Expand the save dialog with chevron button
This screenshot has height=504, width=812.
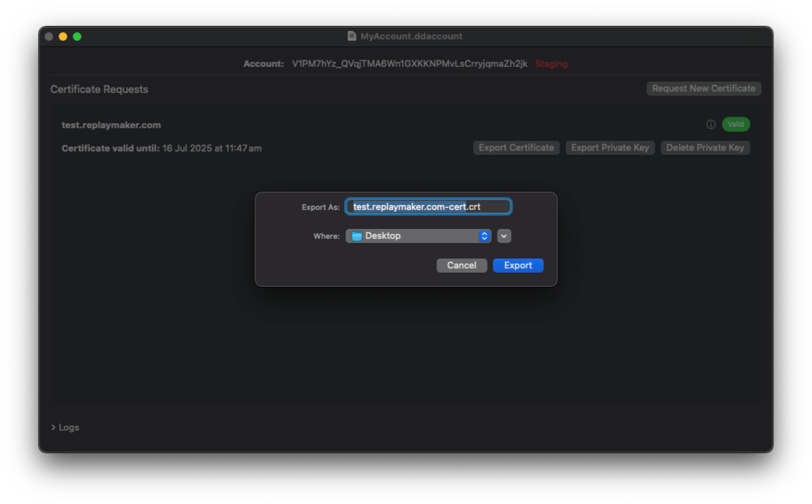pos(503,236)
